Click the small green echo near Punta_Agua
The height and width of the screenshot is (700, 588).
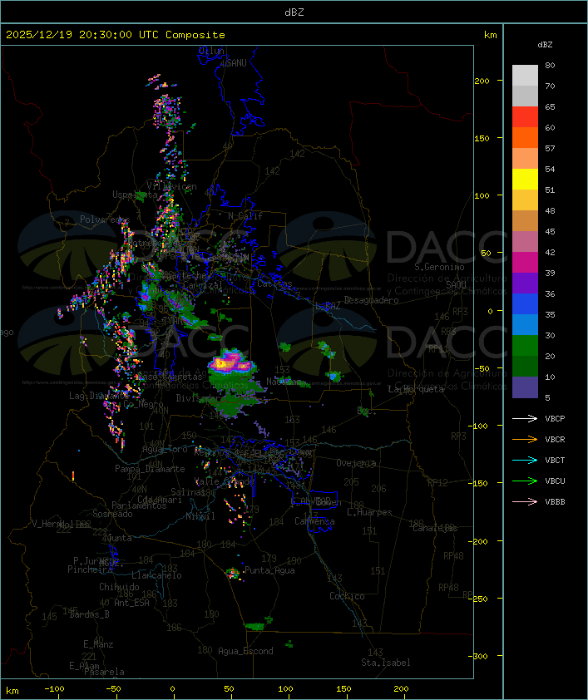[x=233, y=573]
